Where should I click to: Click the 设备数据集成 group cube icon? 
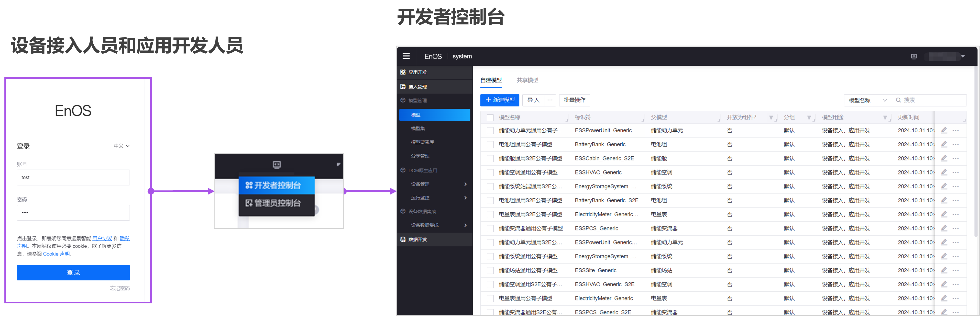pyautogui.click(x=403, y=211)
